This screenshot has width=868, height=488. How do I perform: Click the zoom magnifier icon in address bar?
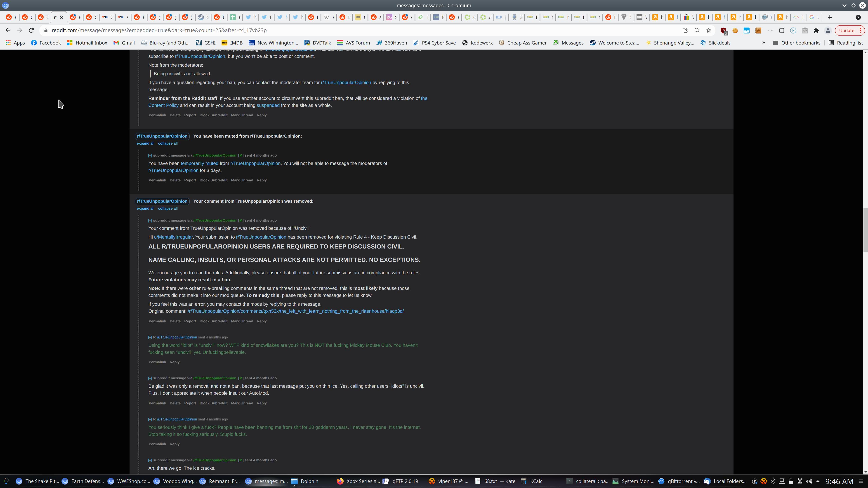pyautogui.click(x=697, y=30)
